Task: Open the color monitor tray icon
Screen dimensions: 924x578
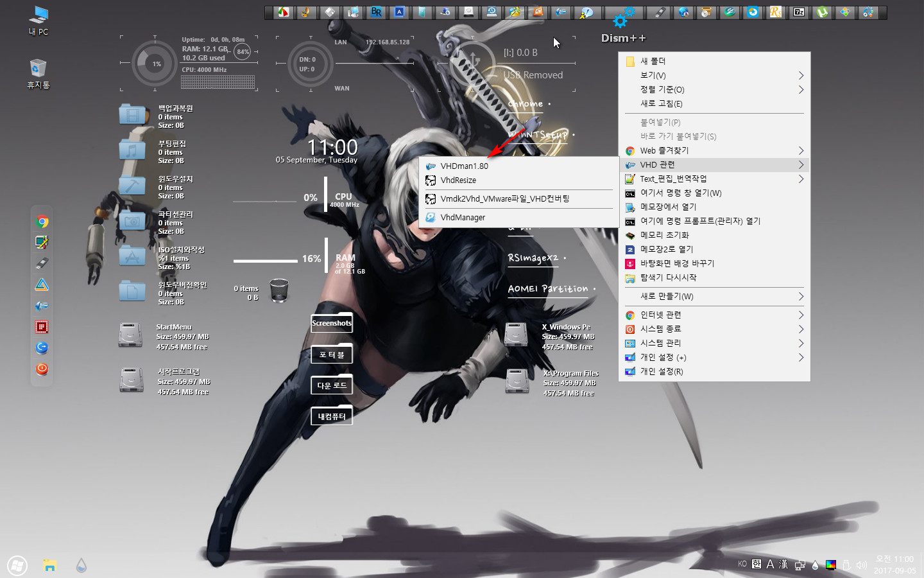Action: pos(831,565)
